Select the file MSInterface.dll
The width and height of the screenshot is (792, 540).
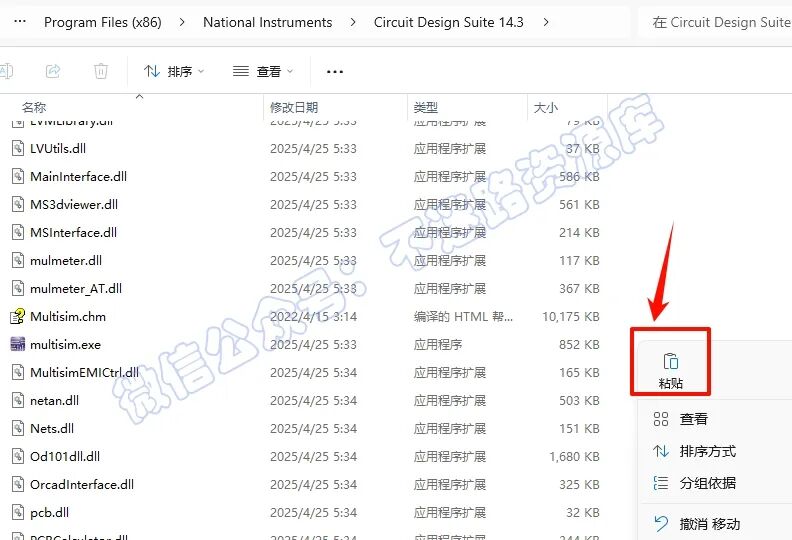(73, 232)
